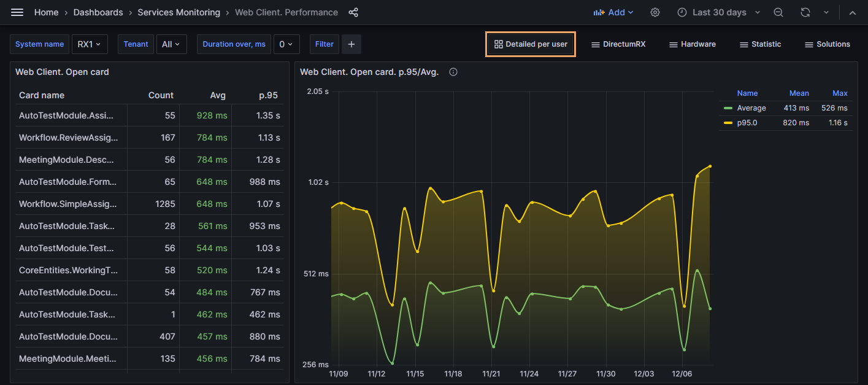Screen dimensions: 868x385
Task: Show panel info icon for p.95/Avg.
Action: (453, 72)
